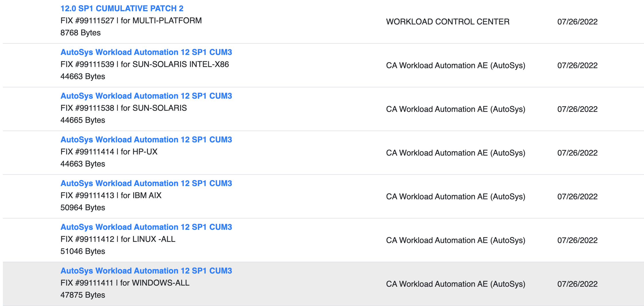Click FIX #99111414 for HP-UX text
The width and height of the screenshot is (644, 306).
tap(109, 152)
